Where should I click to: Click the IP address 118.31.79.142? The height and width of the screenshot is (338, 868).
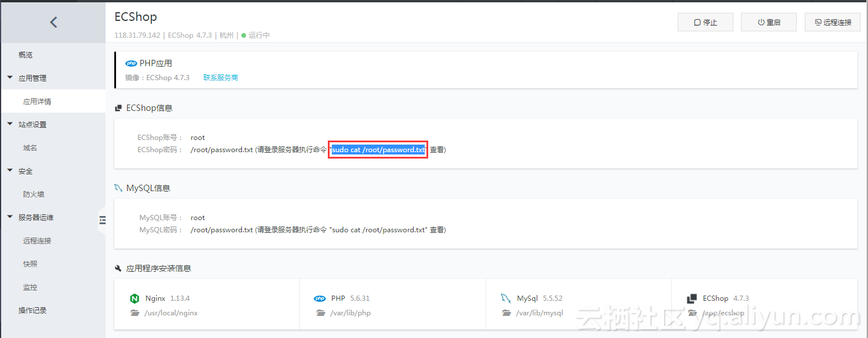137,35
